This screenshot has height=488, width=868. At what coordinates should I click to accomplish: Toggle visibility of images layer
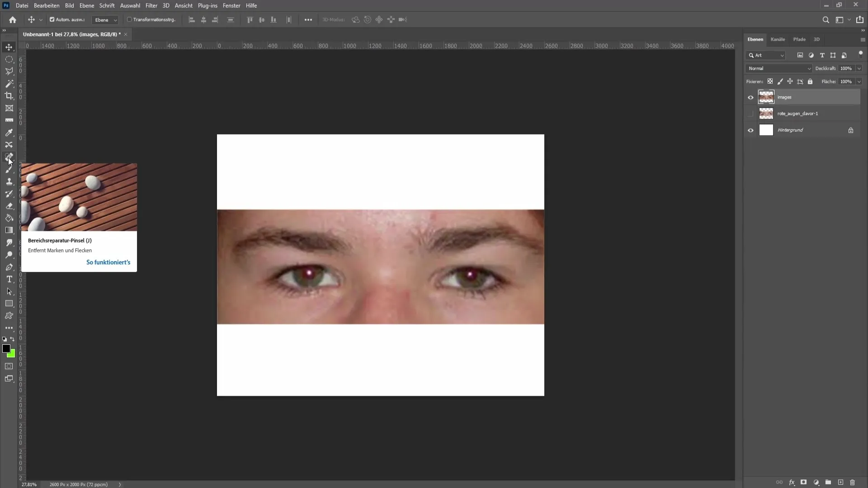point(750,97)
